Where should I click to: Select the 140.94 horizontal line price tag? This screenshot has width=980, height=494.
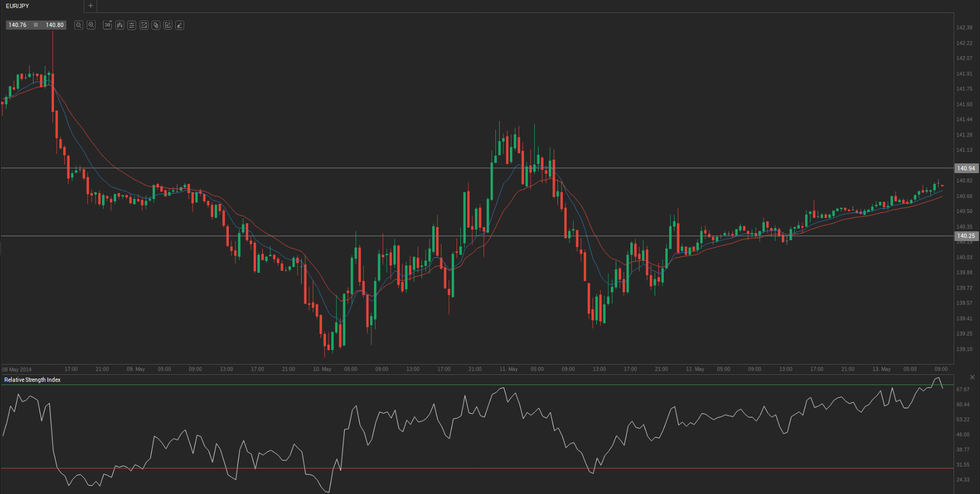click(x=966, y=168)
